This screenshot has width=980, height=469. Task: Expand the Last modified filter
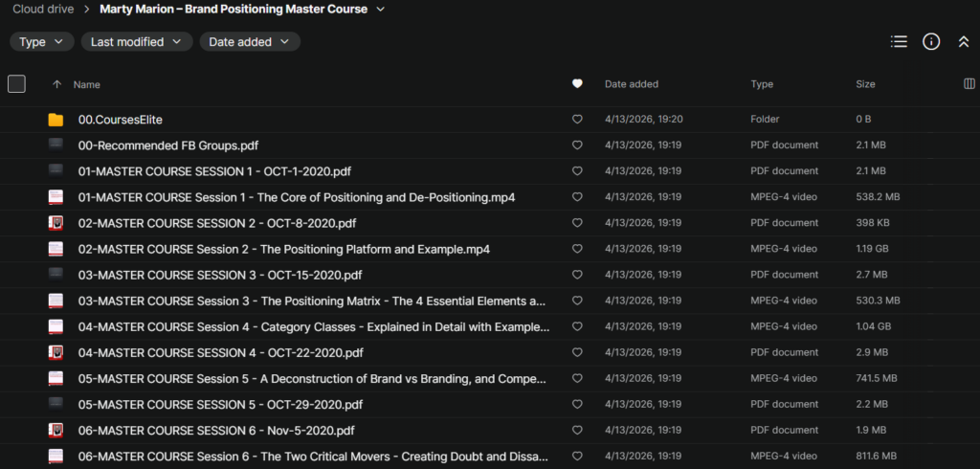pos(136,42)
